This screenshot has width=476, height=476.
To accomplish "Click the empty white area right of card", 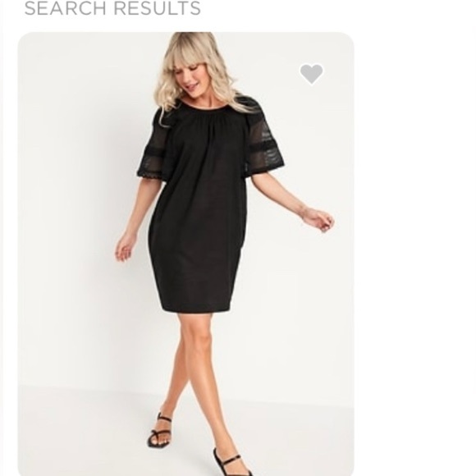I will [x=414, y=243].
